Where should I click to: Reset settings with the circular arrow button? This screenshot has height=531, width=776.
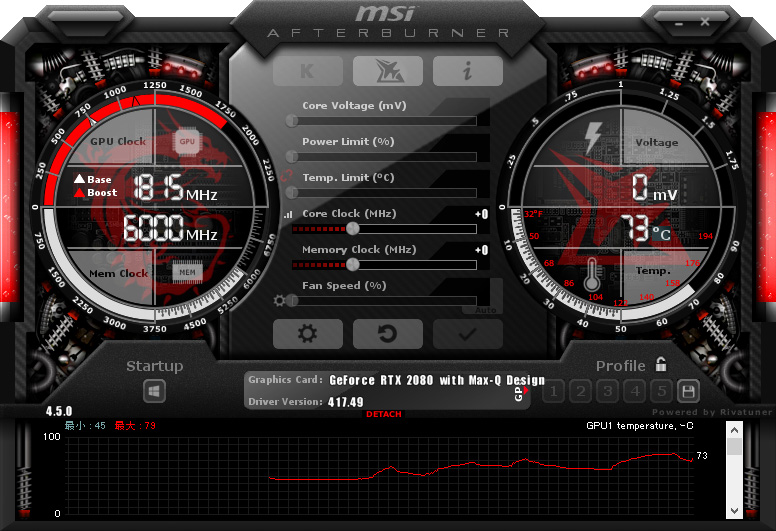coord(388,334)
